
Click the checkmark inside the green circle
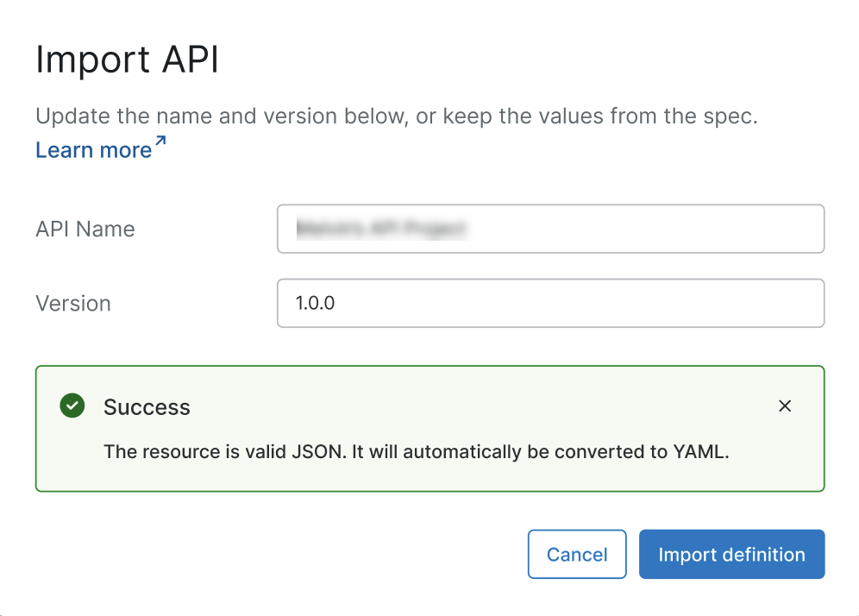coord(72,405)
